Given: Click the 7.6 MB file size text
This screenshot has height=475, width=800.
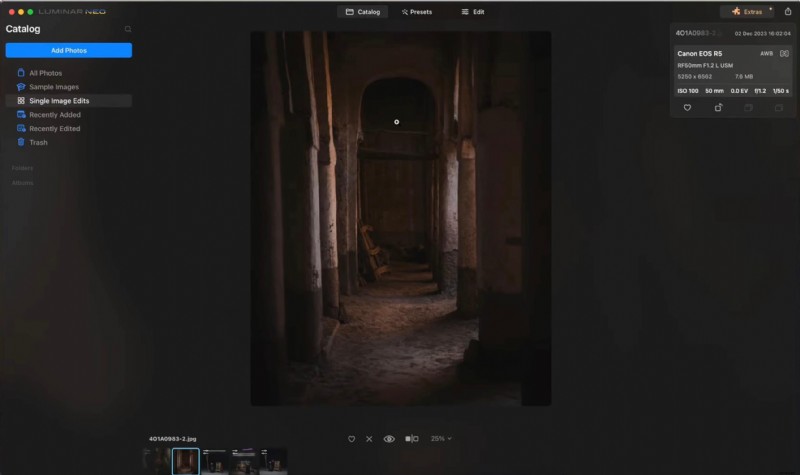Looking at the screenshot, I should (x=744, y=77).
